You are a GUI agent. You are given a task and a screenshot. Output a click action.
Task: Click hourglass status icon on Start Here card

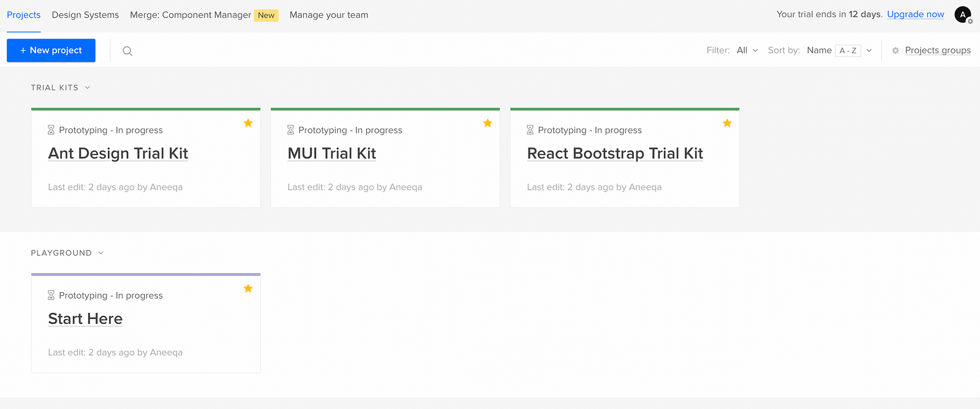[x=51, y=295]
